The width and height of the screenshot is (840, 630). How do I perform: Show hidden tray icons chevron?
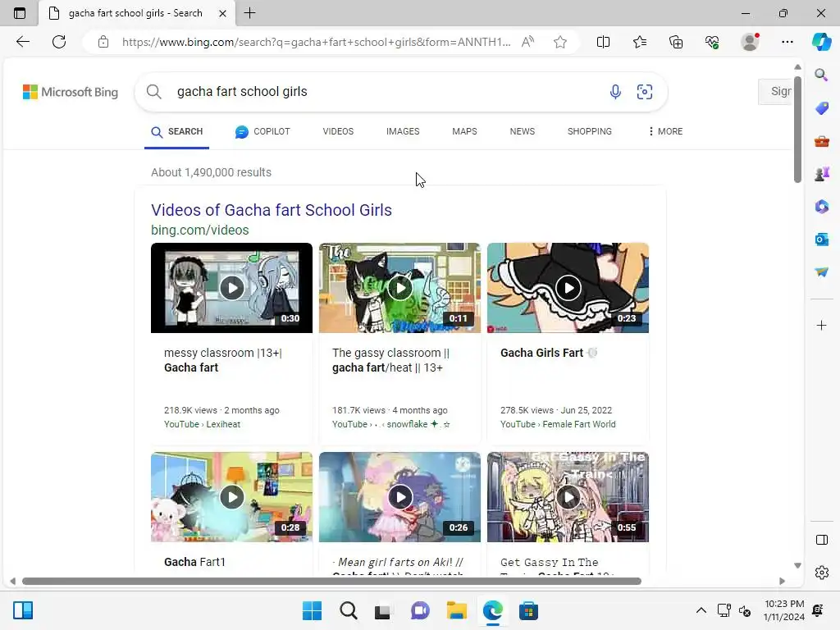tap(701, 610)
